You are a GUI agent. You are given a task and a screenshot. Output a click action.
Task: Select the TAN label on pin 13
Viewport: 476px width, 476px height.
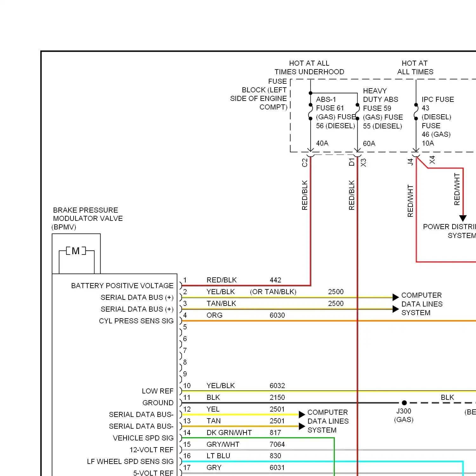[x=214, y=421]
